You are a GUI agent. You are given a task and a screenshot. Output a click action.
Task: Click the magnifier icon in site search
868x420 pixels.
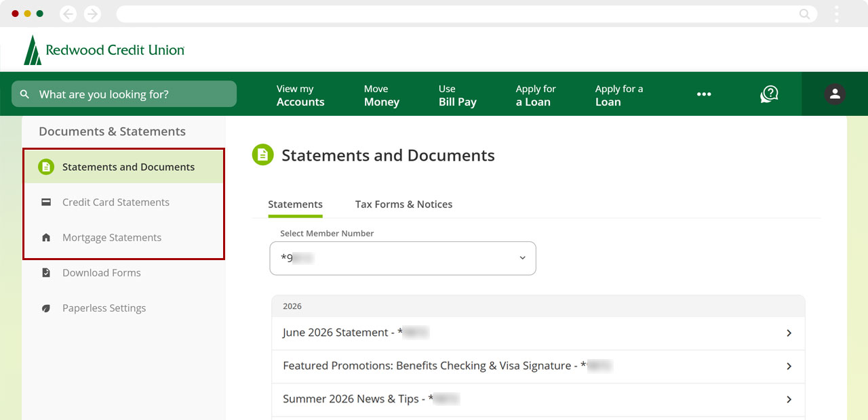tap(25, 94)
